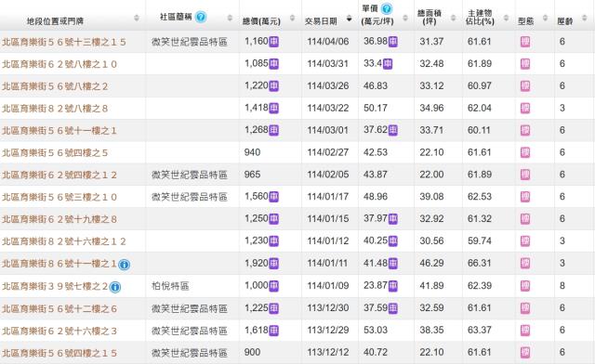Viewport: 595px width, 364px height.
Task: Open address 北區育樂街56號十三樓之15
Action: tap(64, 42)
